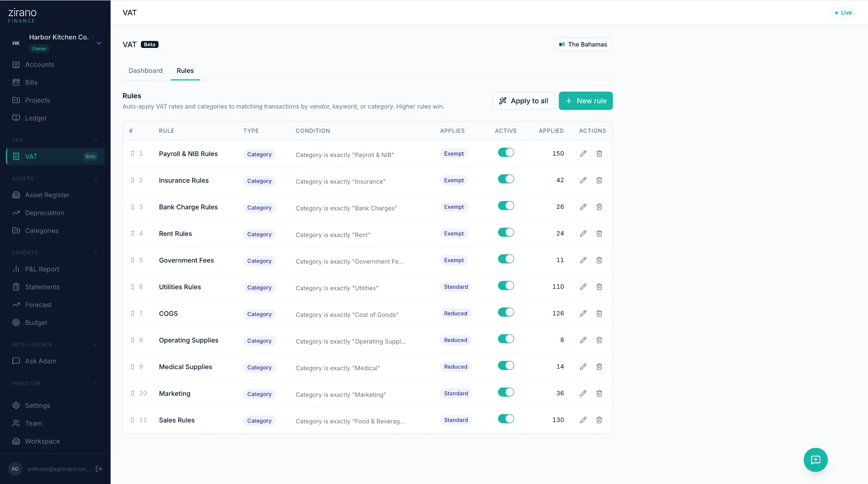Switch to the Dashboard tab
The width and height of the screenshot is (868, 484).
coord(145,71)
